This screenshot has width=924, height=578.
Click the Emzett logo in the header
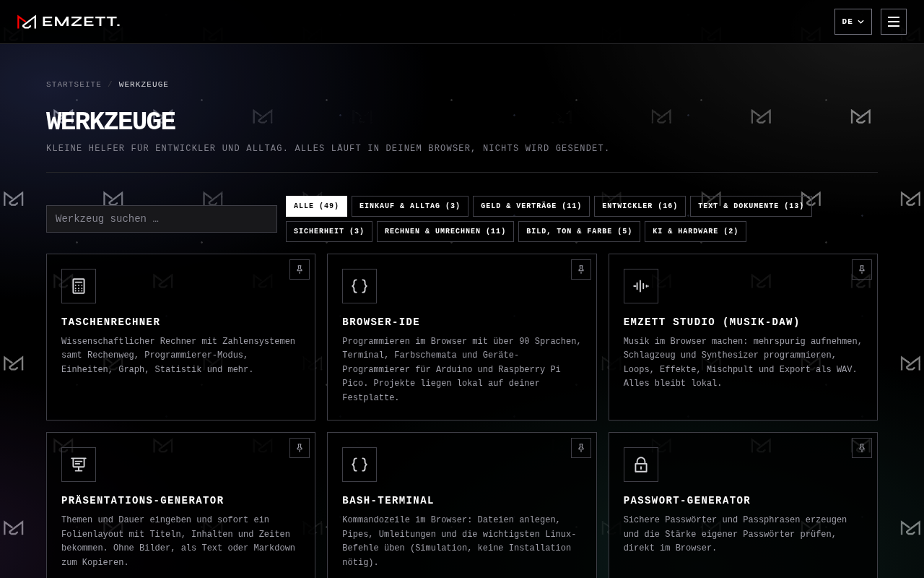click(69, 22)
